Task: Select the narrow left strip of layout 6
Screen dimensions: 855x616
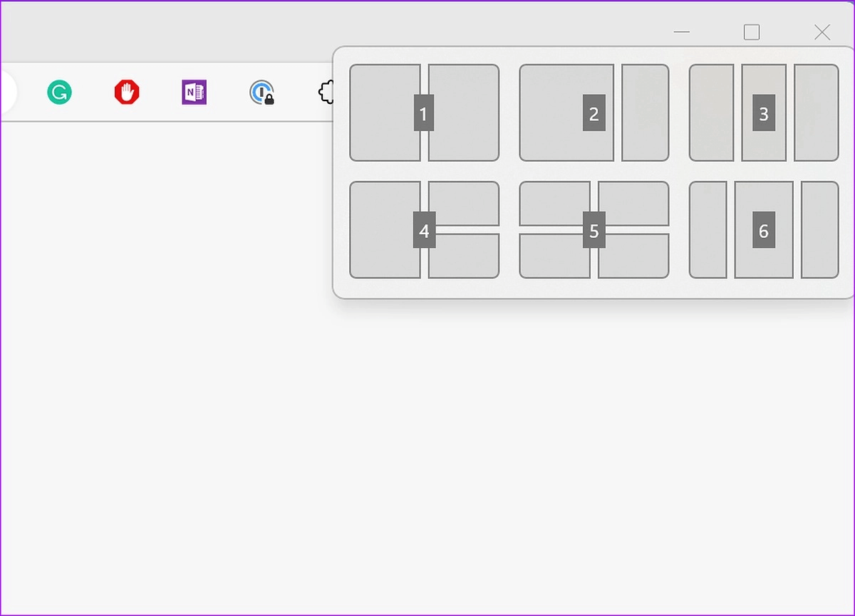Action: pyautogui.click(x=708, y=229)
